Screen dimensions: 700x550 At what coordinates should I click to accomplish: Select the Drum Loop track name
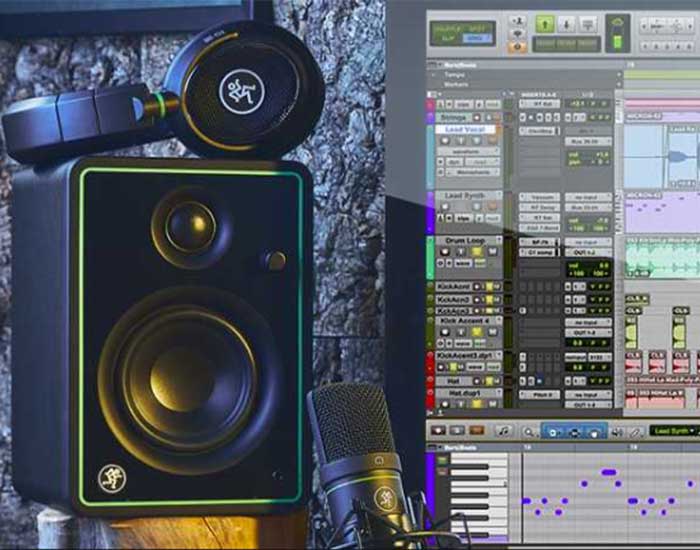click(x=465, y=240)
